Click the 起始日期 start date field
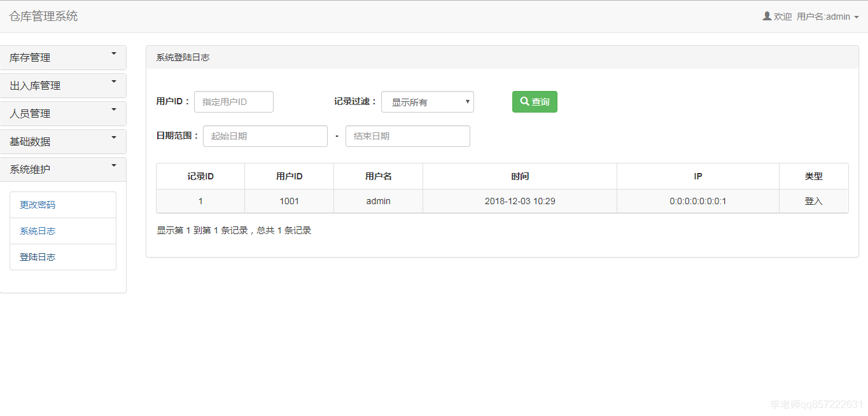The image size is (868, 416). pos(265,135)
